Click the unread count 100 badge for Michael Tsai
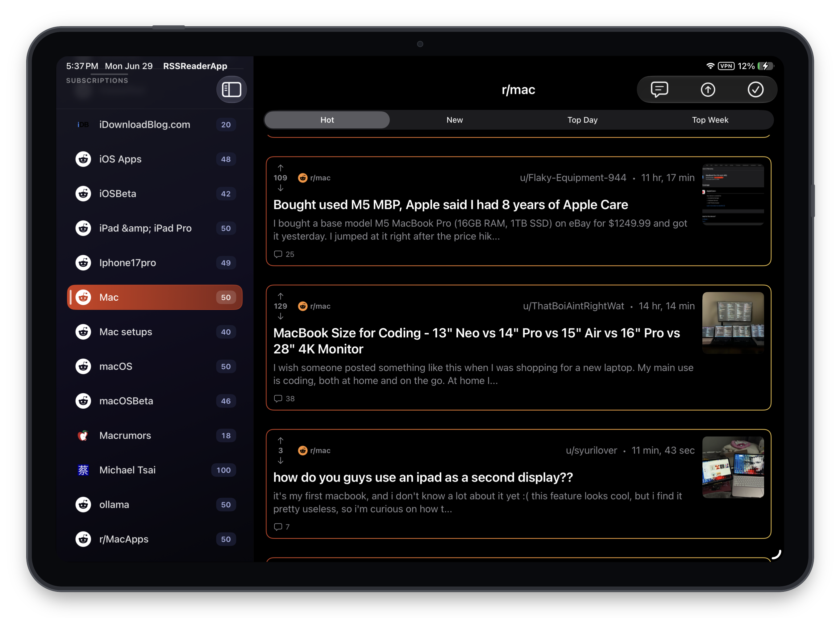Image resolution: width=840 pixels, height=618 pixels. pyautogui.click(x=223, y=470)
